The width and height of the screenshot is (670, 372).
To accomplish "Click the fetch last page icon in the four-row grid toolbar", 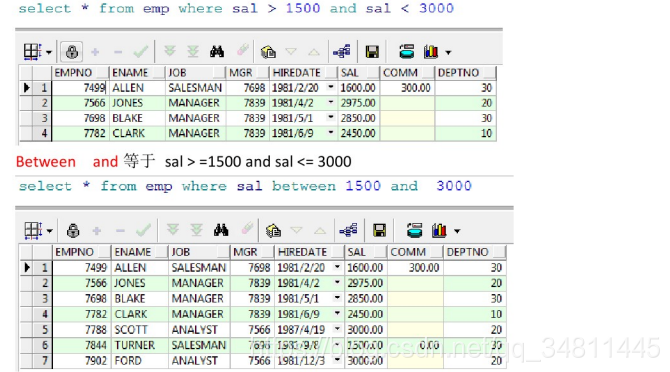I will tap(193, 52).
